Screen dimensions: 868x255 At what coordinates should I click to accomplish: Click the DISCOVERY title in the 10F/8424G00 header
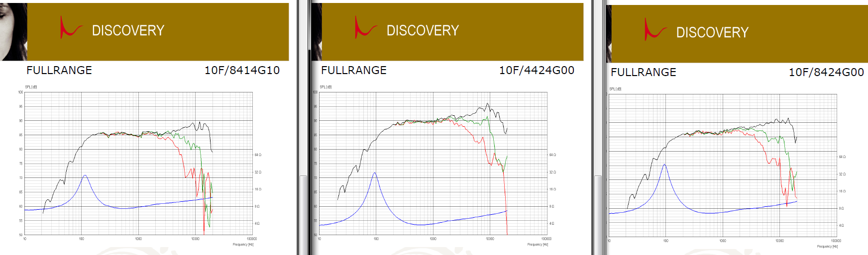[712, 33]
